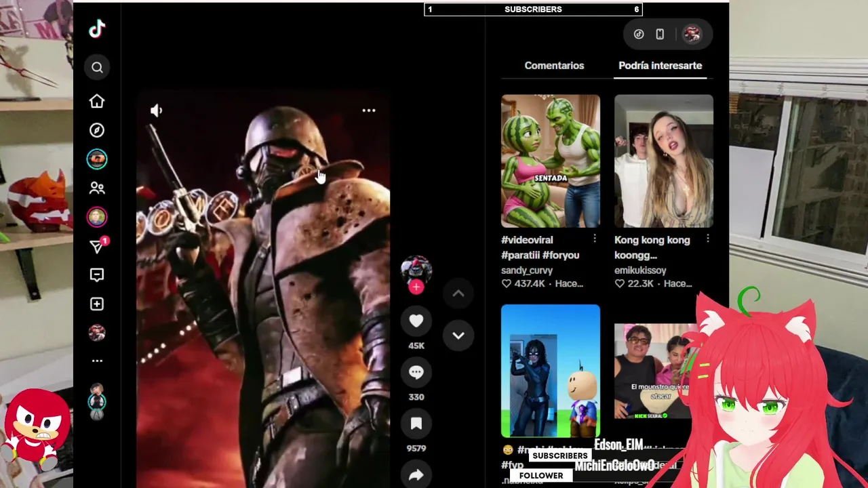Click the 22.3K likes count
868x488 pixels.
click(x=641, y=283)
